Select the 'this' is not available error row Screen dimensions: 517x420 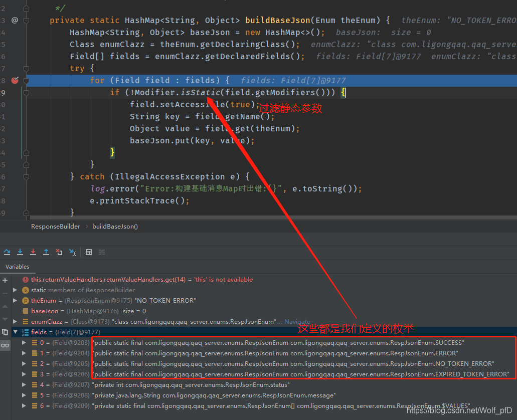coord(264,279)
